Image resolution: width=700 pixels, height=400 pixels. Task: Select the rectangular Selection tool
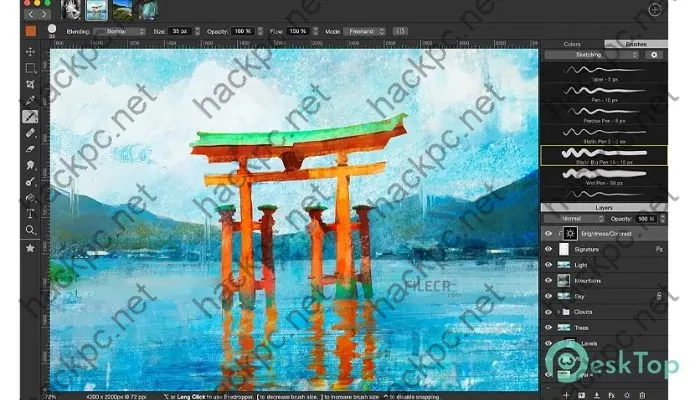[30, 68]
